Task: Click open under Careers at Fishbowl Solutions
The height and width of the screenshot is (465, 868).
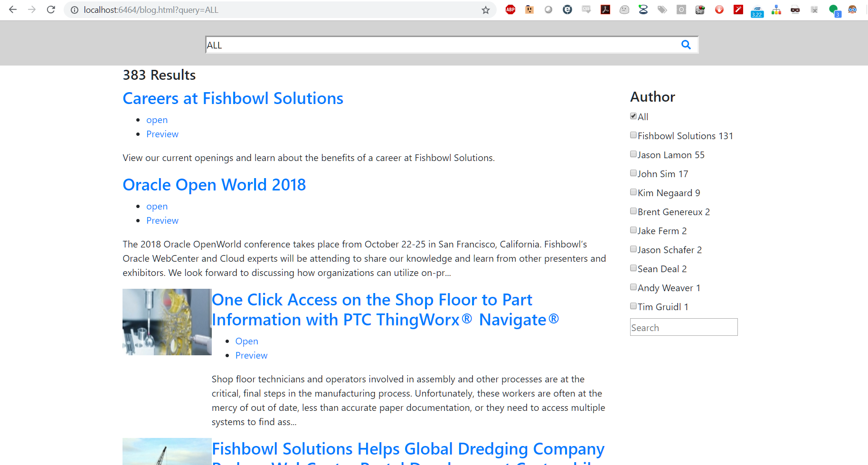Action: 157,120
